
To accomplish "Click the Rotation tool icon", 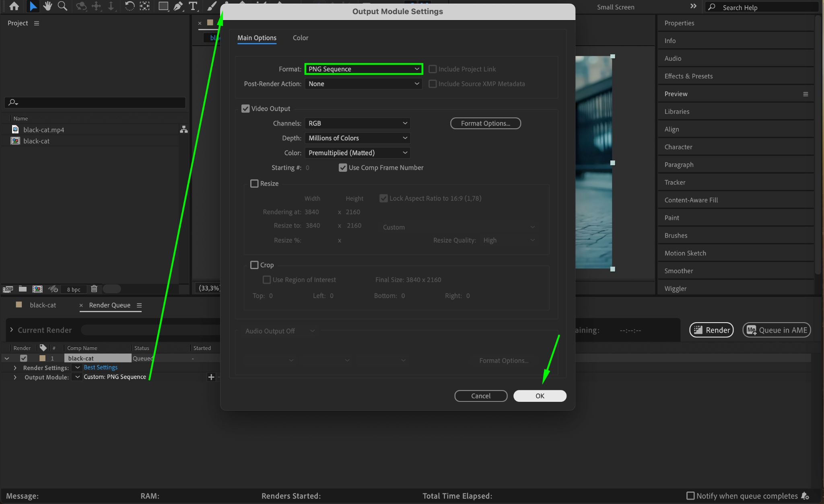I will pos(130,6).
